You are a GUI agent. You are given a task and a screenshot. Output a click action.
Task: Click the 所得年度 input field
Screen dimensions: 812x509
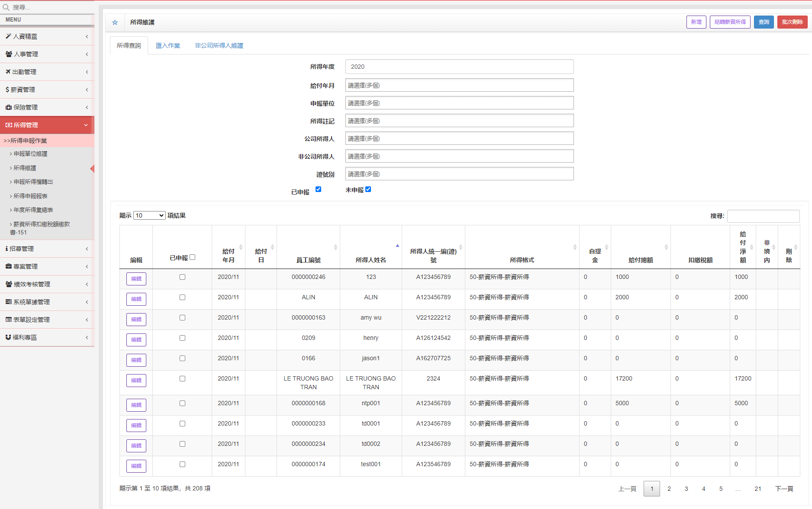click(x=459, y=67)
